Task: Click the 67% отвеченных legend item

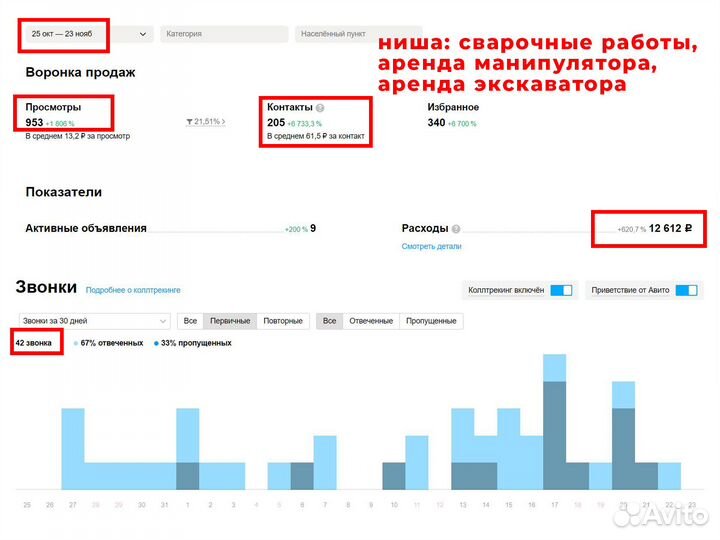Action: [108, 343]
